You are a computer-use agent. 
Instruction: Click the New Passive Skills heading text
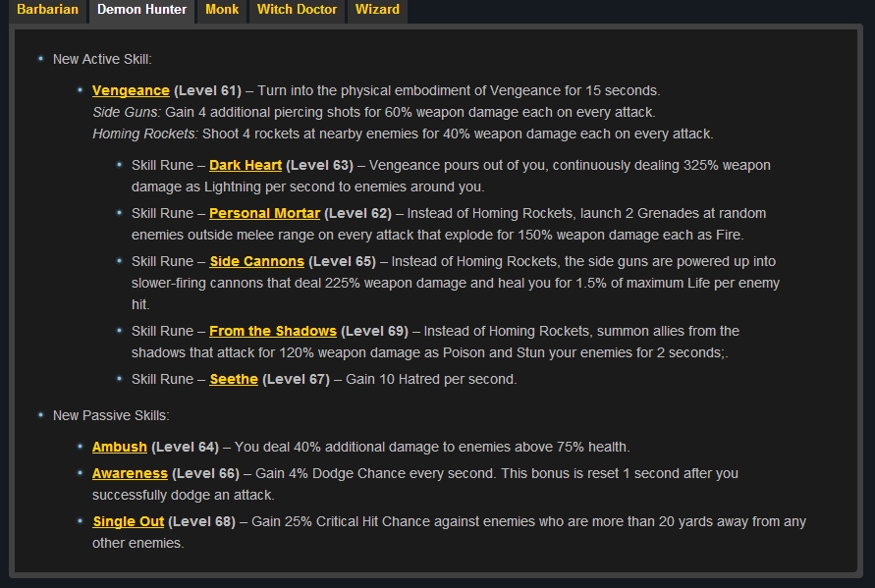(111, 415)
